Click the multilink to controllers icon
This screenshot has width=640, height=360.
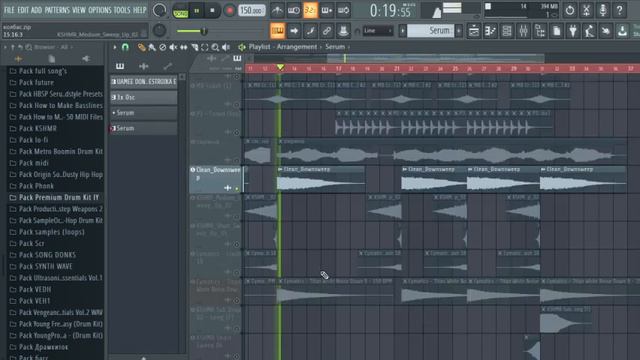pos(343,31)
